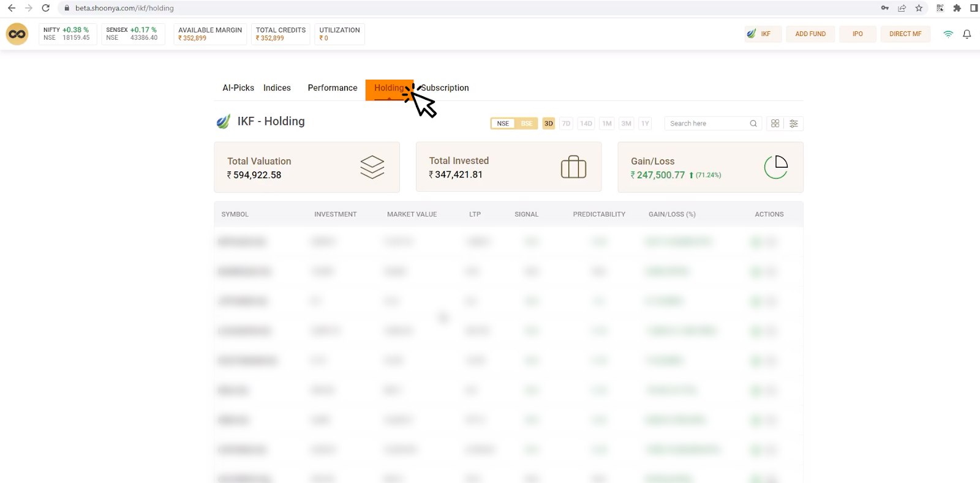Reload the page

[45, 8]
